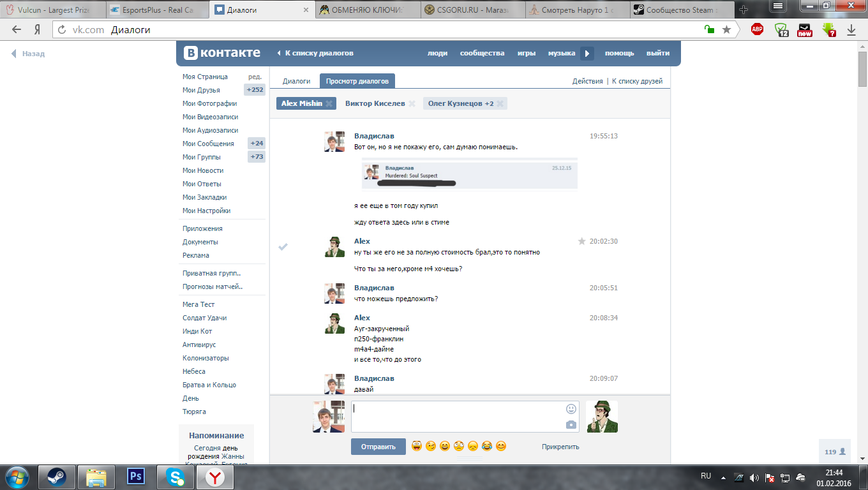The height and width of the screenshot is (490, 868).
Task: Click the resize handle below the message box
Action: tap(470, 459)
